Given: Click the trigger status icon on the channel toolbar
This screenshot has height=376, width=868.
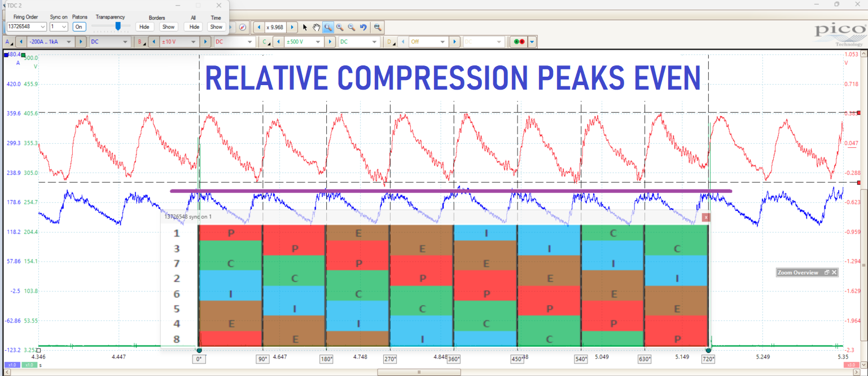Looking at the screenshot, I should tap(519, 41).
